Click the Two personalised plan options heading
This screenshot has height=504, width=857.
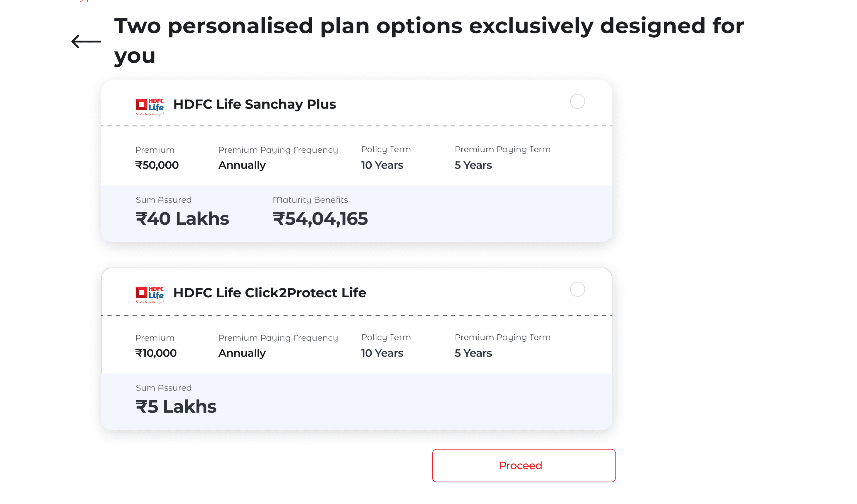429,41
